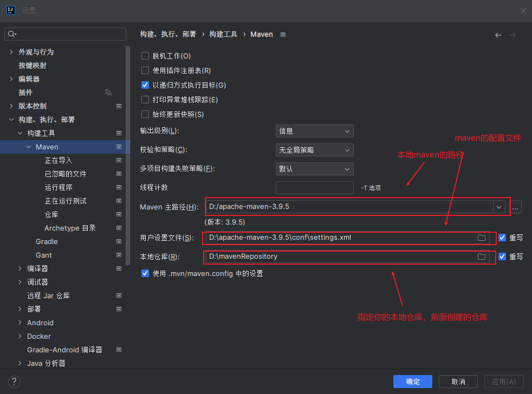The height and width of the screenshot is (394, 532).
Task: Click the back navigation arrow
Action: 498,35
